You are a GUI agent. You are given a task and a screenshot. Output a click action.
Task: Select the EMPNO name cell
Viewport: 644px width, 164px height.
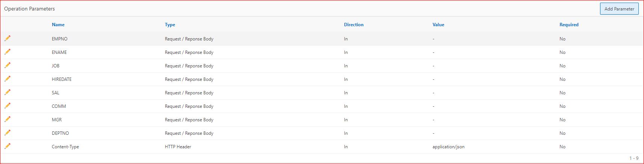pyautogui.click(x=60, y=39)
